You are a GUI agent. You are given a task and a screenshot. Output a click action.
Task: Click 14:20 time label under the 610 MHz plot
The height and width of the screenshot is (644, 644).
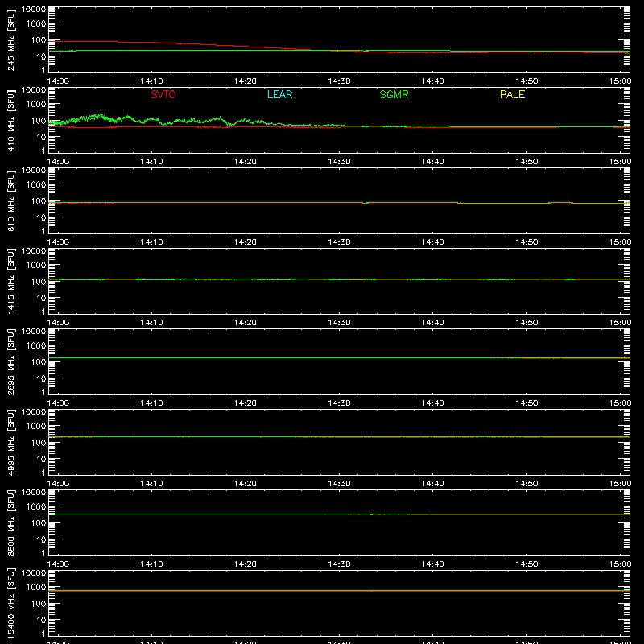[246, 242]
